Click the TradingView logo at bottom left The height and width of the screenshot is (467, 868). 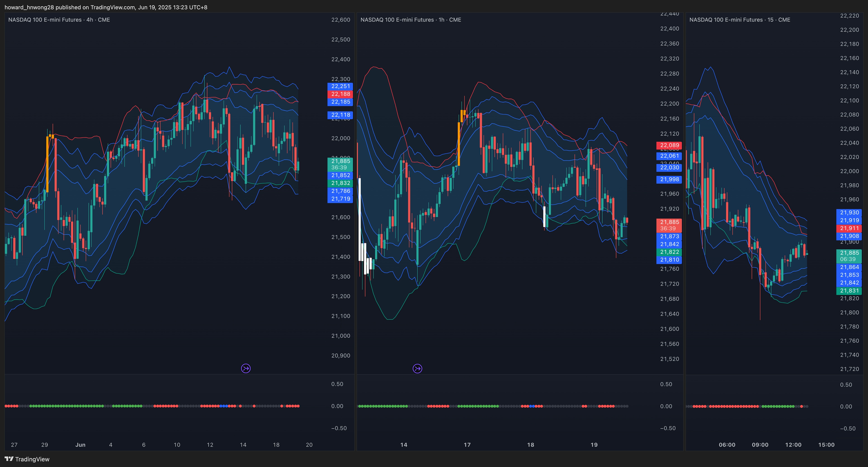27,459
